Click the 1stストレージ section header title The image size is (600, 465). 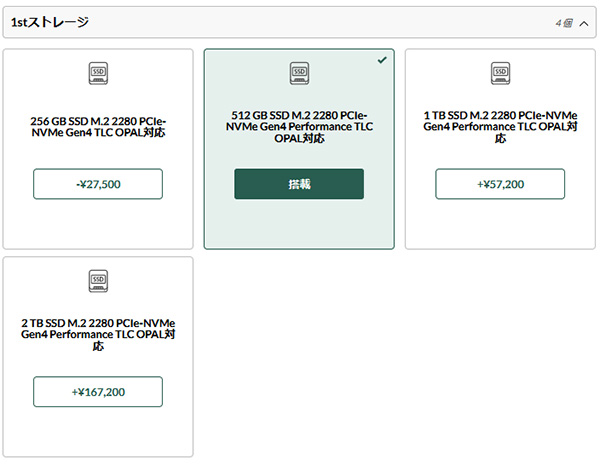coord(50,22)
